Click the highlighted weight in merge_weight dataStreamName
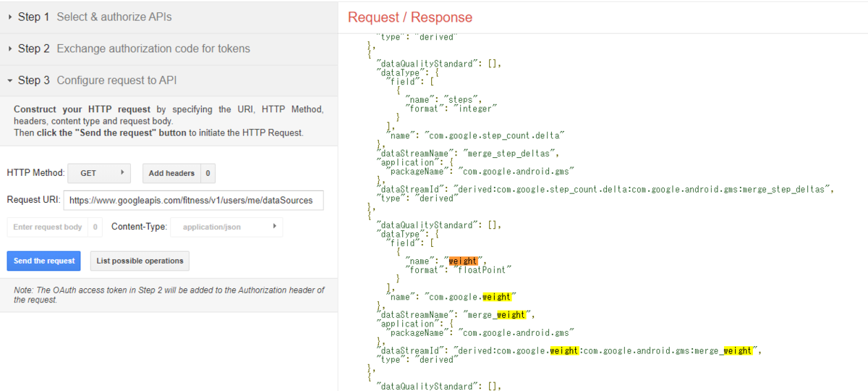This screenshot has width=868, height=391. pyautogui.click(x=511, y=315)
